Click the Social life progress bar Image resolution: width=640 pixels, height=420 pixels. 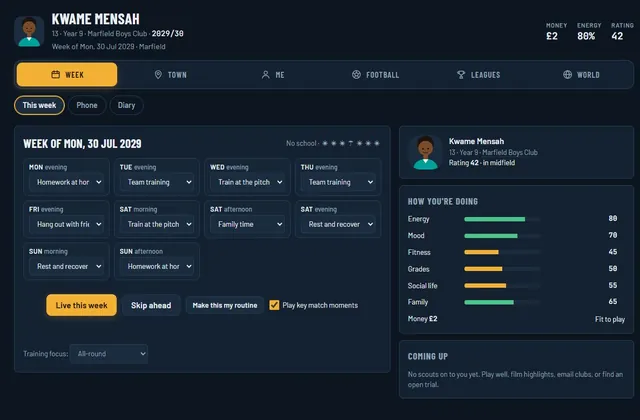[x=502, y=286]
